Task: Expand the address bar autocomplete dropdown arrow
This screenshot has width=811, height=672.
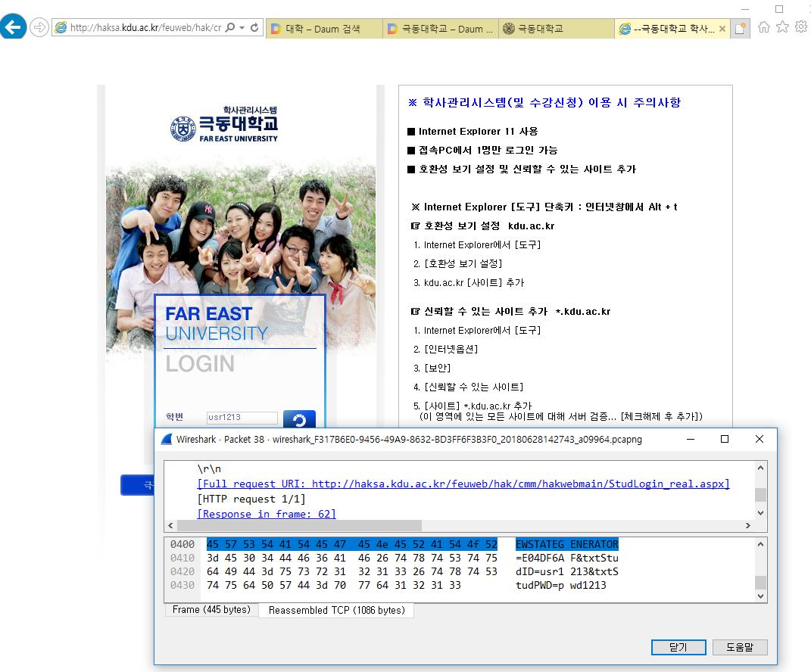Action: [x=242, y=27]
